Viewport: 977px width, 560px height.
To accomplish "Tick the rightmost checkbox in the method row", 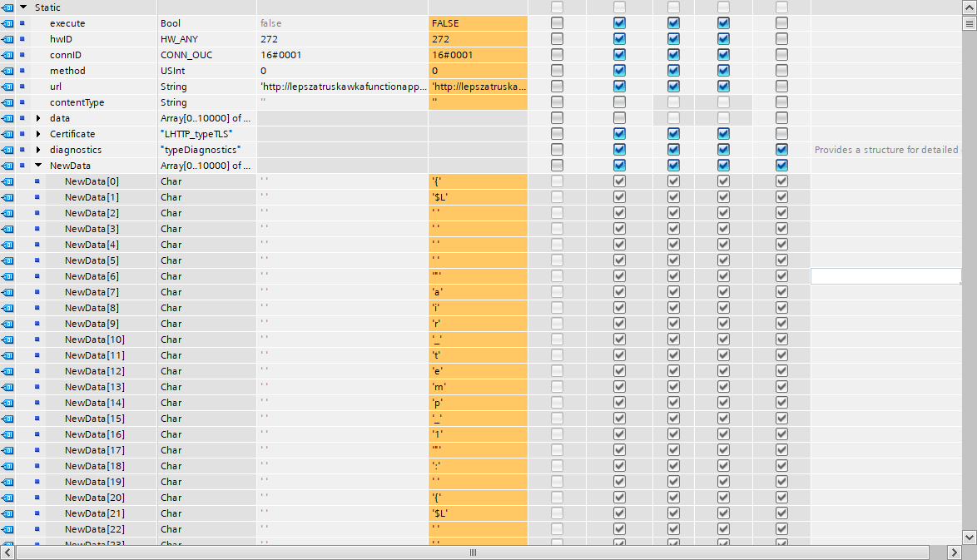I will (781, 71).
